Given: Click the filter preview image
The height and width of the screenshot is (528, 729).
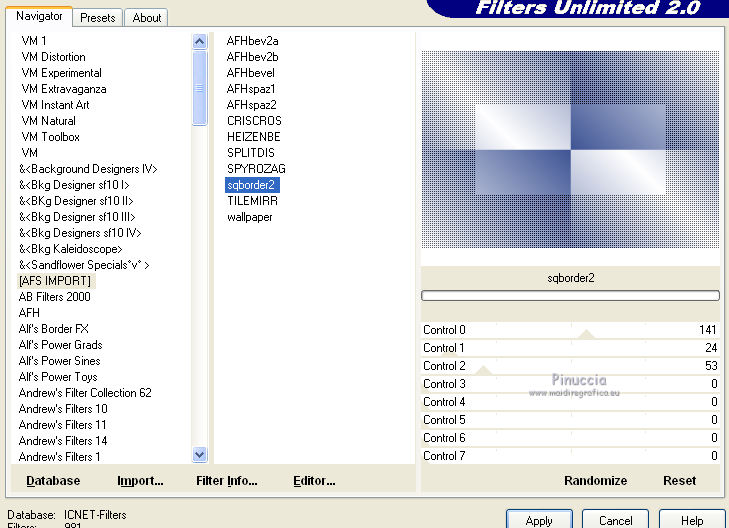Looking at the screenshot, I should 570,149.
